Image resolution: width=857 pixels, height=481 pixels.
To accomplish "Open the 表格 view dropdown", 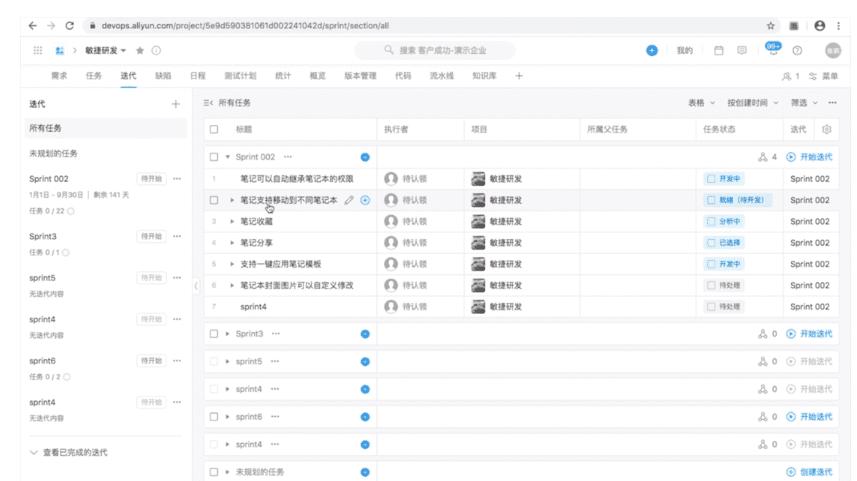I will tap(701, 103).
